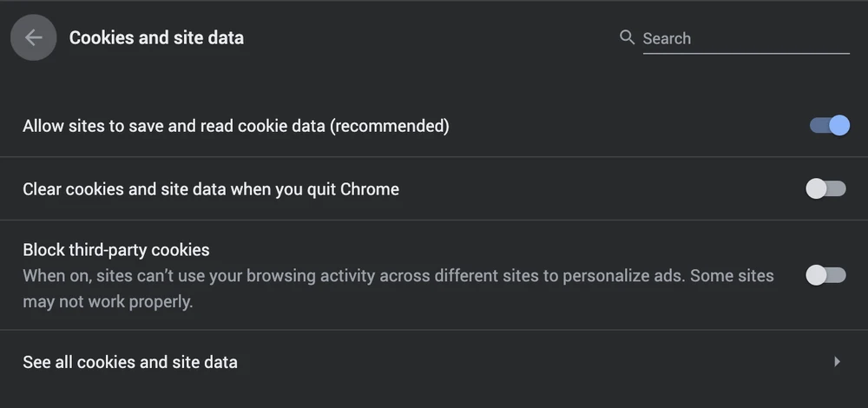
Task: Click the arrow beside See all cookies
Action: coord(837,361)
